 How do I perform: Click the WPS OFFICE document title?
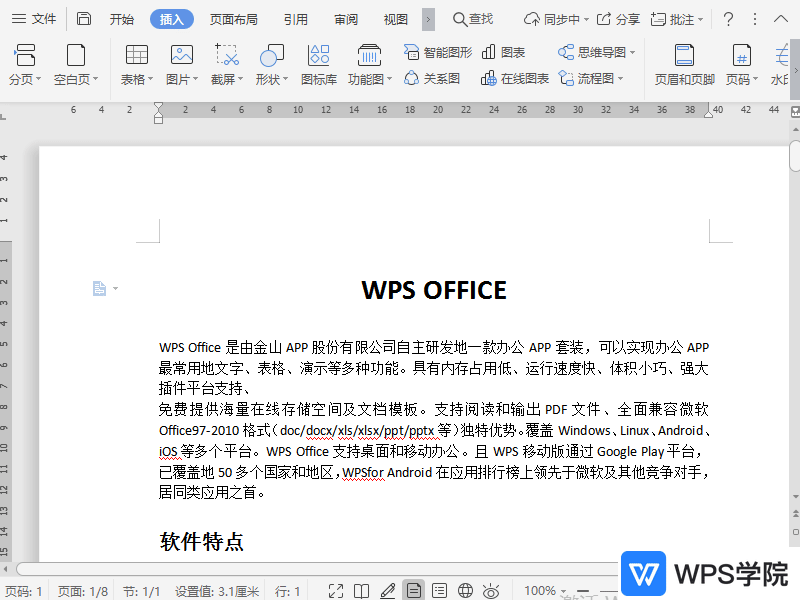434,290
